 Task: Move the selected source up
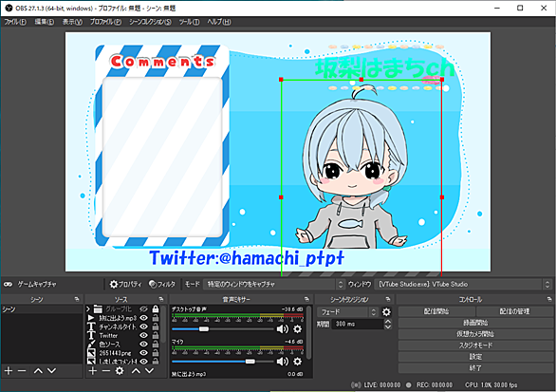(x=137, y=371)
